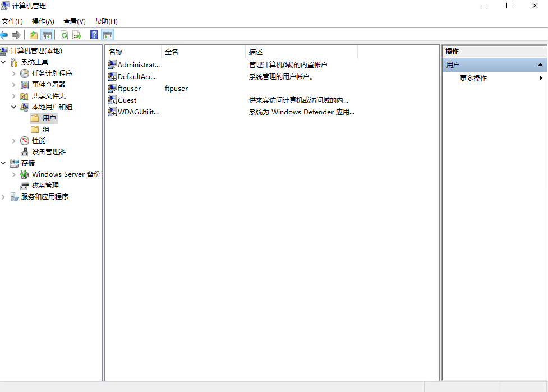Collapse the 用户 actions section arrow
The image size is (548, 392).
(x=540, y=65)
